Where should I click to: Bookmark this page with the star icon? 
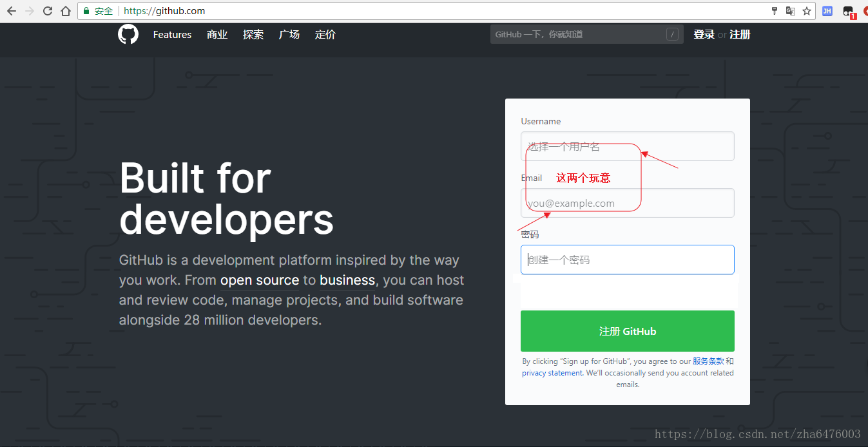(x=807, y=11)
